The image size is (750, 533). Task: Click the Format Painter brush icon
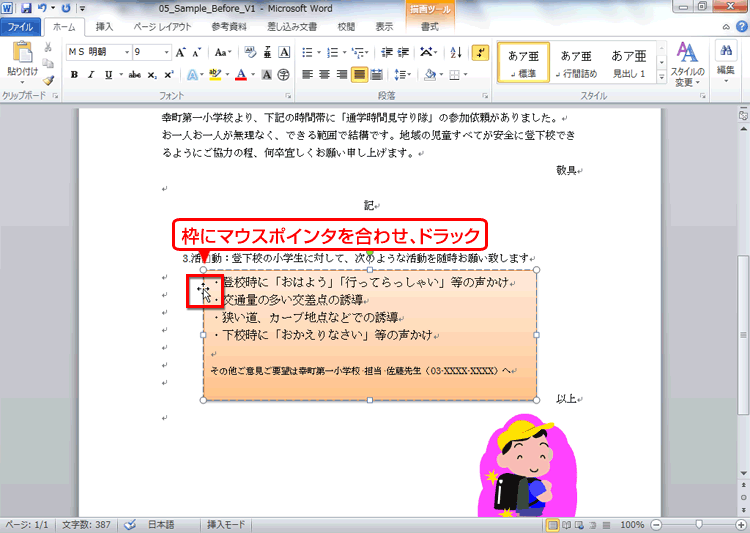(x=48, y=80)
